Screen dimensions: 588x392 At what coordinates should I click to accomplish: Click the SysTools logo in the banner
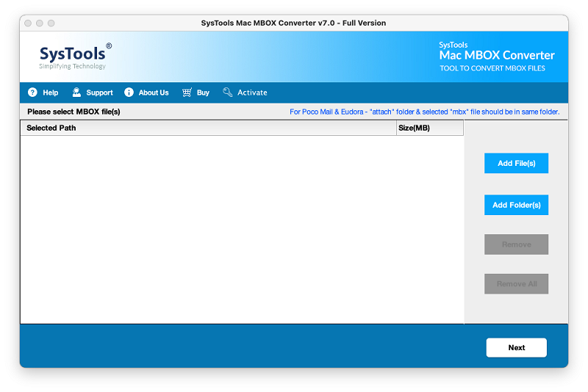pos(76,57)
